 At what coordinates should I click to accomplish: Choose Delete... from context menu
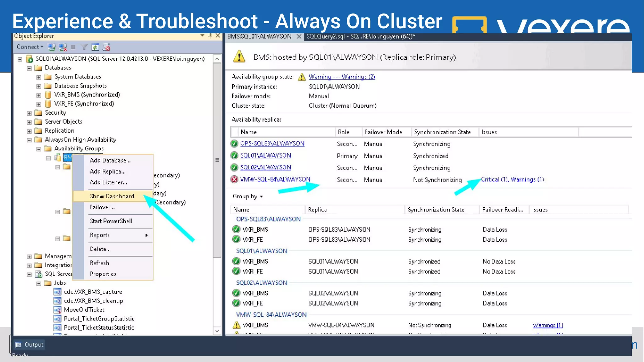click(x=100, y=249)
